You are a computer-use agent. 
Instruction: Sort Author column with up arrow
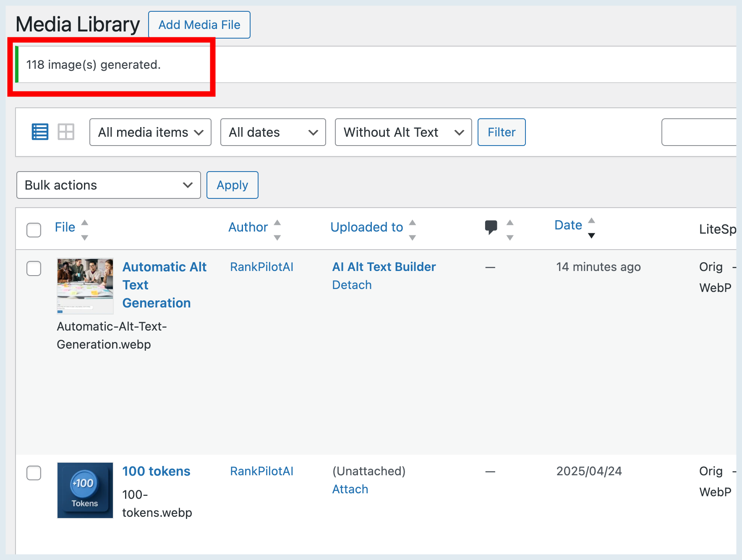click(277, 222)
